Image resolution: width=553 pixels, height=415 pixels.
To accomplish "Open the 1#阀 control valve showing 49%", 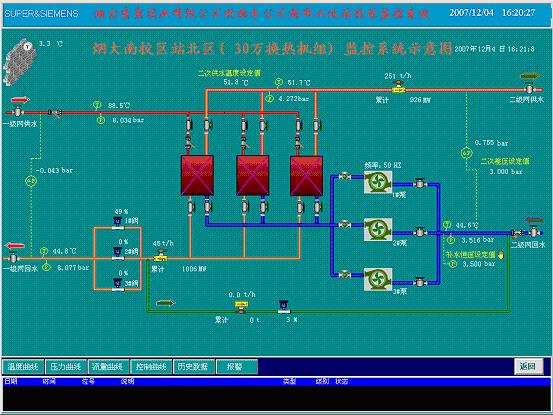I will click(x=117, y=223).
